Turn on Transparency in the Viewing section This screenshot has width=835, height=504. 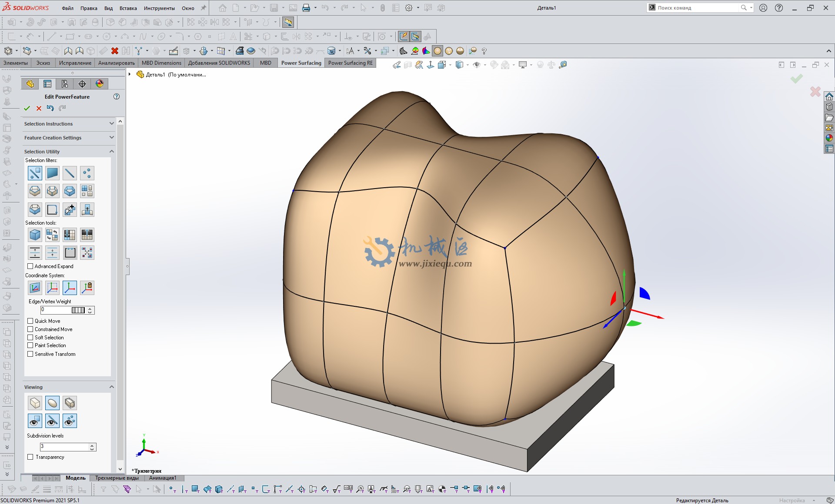pos(30,457)
